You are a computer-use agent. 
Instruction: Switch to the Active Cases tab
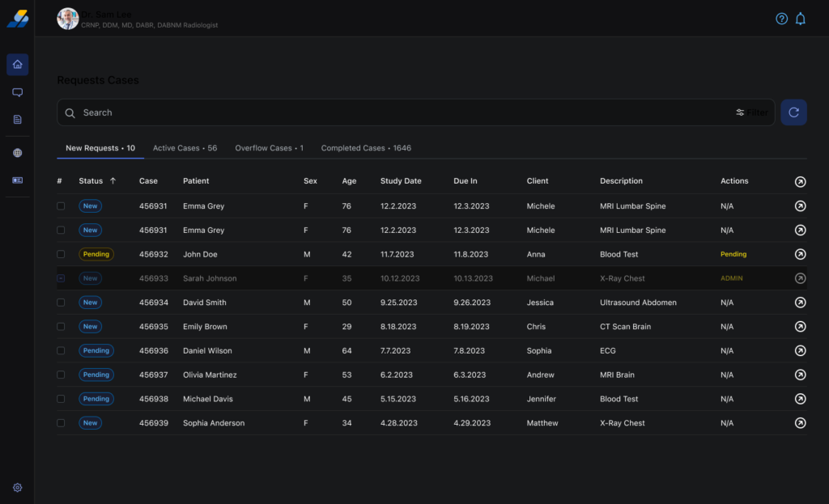click(185, 148)
